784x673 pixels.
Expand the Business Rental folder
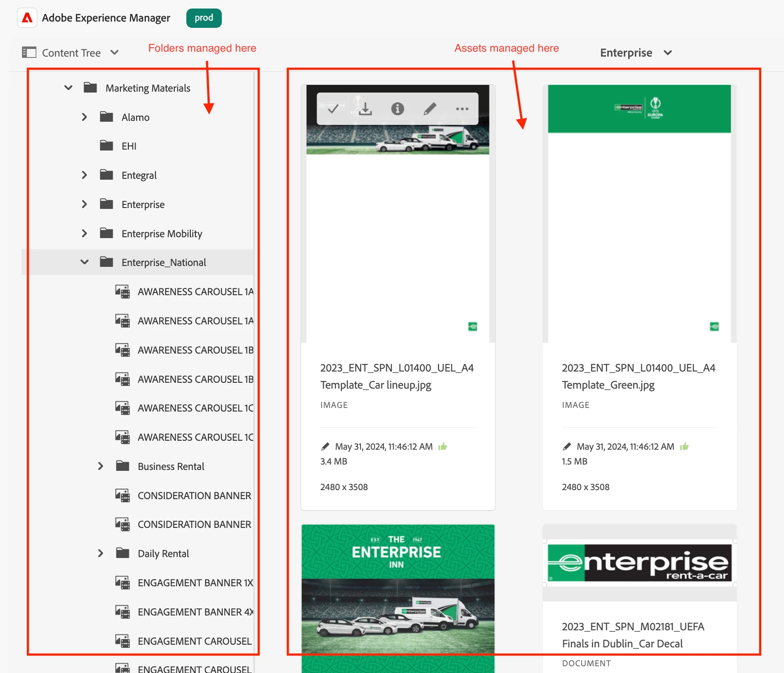(101, 466)
